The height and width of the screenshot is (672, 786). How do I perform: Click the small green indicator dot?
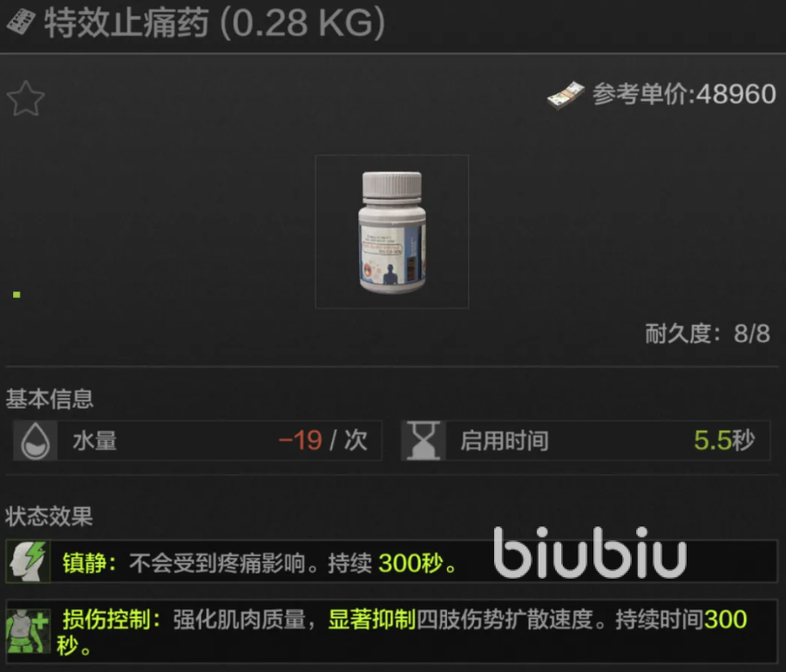pos(17,295)
